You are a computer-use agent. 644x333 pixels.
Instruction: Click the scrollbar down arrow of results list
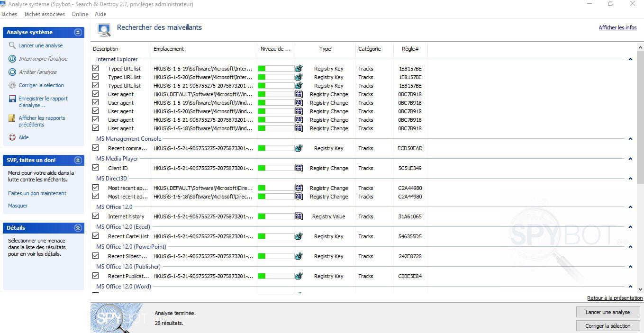click(640, 288)
